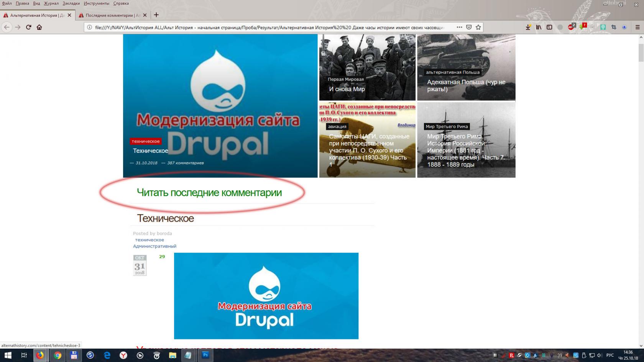
Task: Open the Административный category link
Action: [x=154, y=246]
